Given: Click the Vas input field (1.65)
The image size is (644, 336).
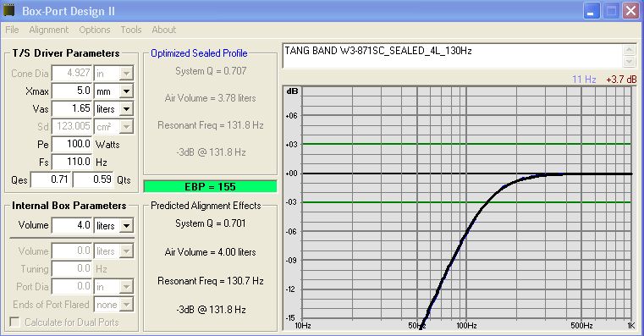Looking at the screenshot, I should pos(72,109).
